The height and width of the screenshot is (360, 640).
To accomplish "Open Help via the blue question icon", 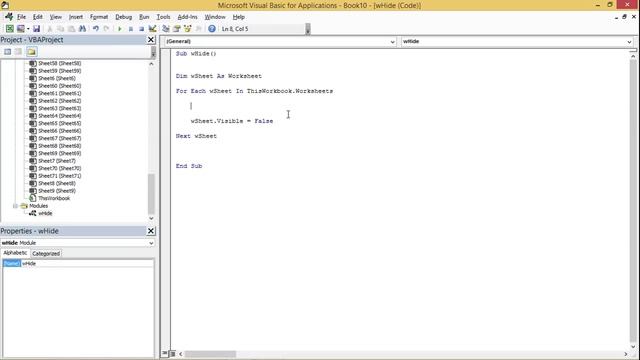I will (211, 29).
